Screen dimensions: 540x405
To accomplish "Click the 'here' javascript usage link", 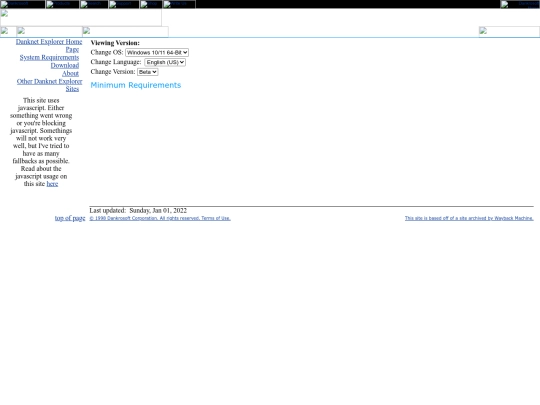I will coord(52,184).
